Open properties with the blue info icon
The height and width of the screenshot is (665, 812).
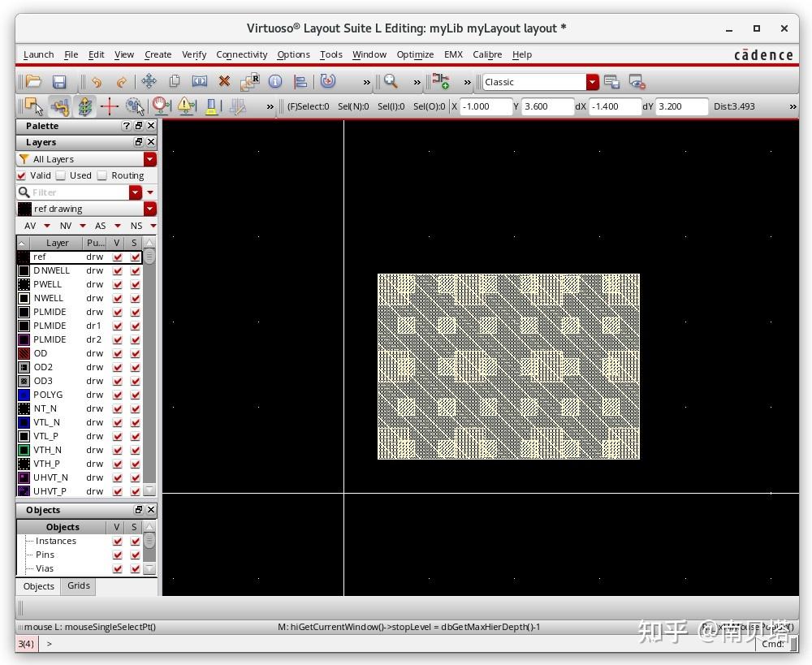coord(275,81)
